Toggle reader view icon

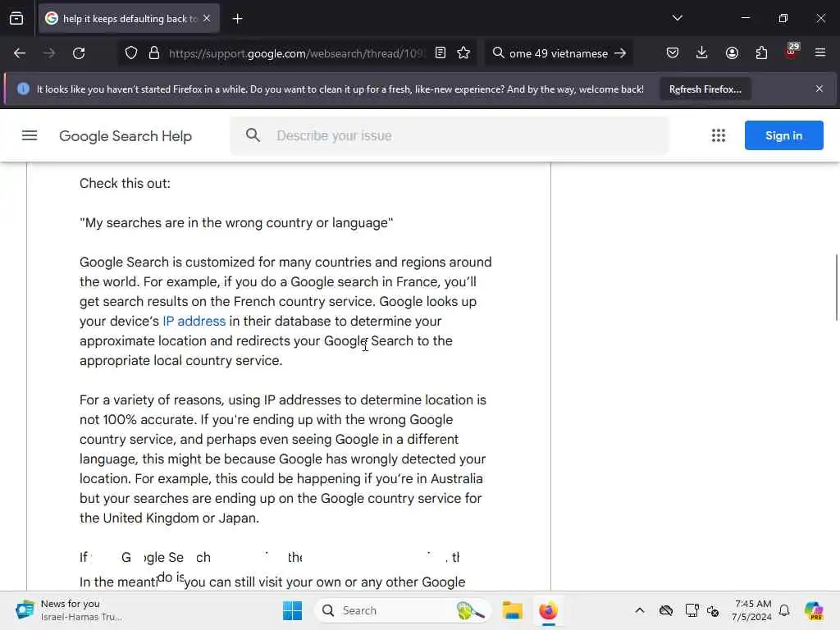pos(441,53)
